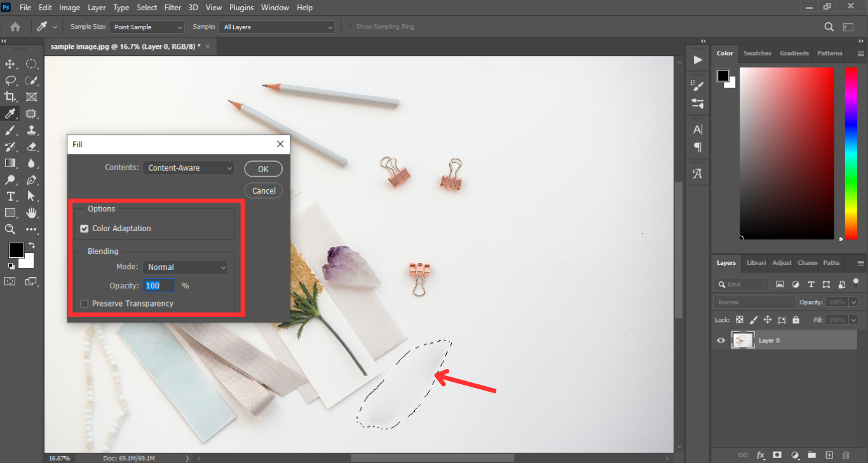Select the Horizontal Type tool

(x=10, y=196)
